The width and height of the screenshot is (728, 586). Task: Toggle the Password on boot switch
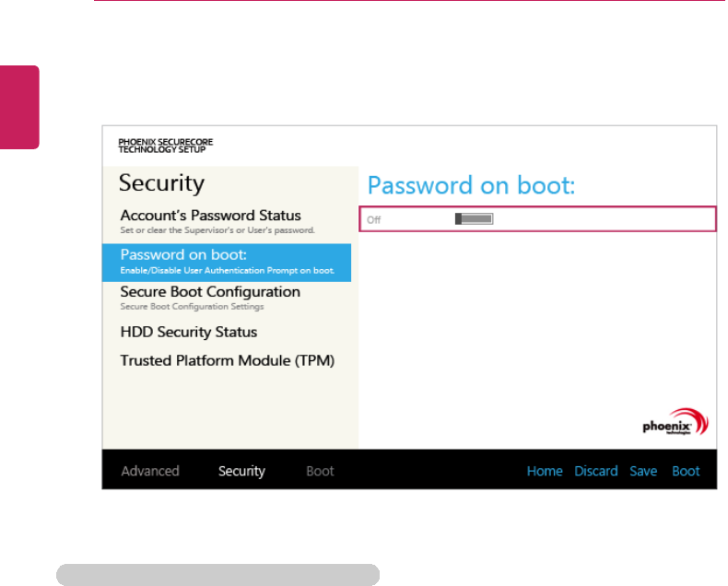[475, 219]
